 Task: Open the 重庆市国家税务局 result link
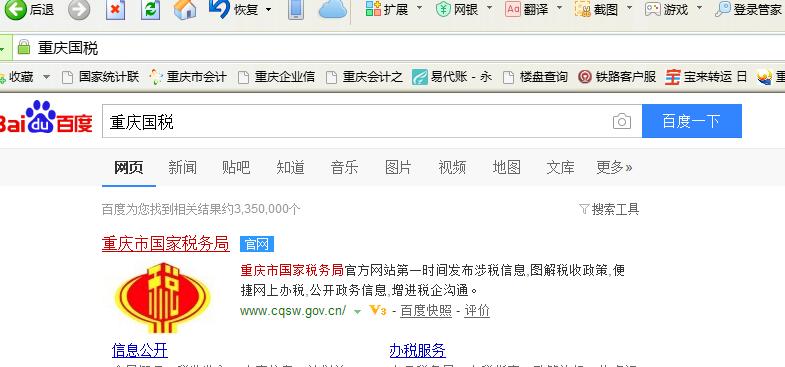[x=166, y=244]
